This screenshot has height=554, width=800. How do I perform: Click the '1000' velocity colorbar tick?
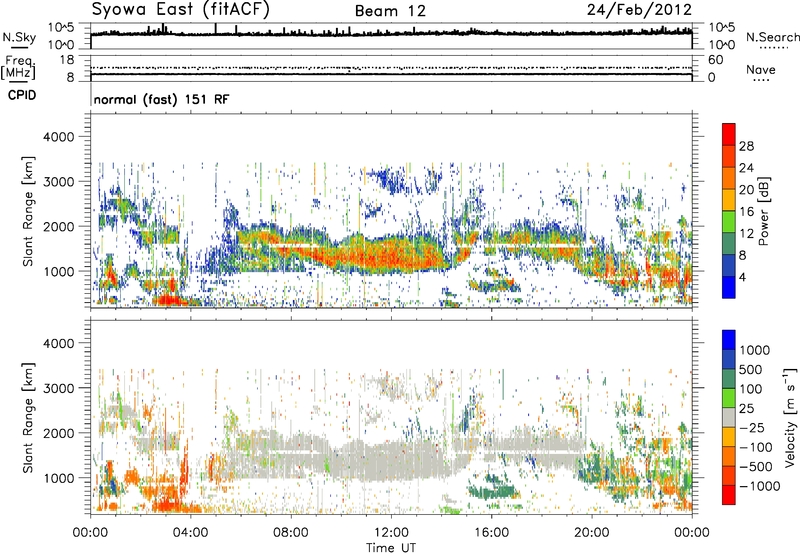755,350
